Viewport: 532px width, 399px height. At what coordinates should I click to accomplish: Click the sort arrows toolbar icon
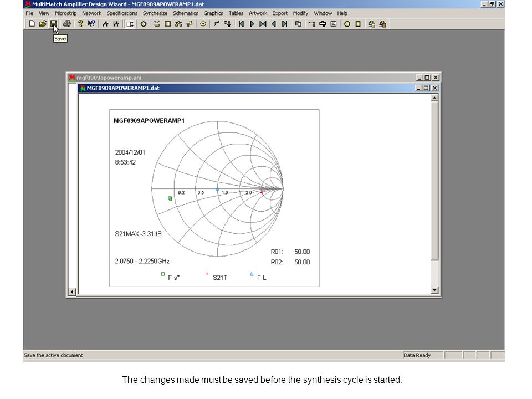click(227, 24)
